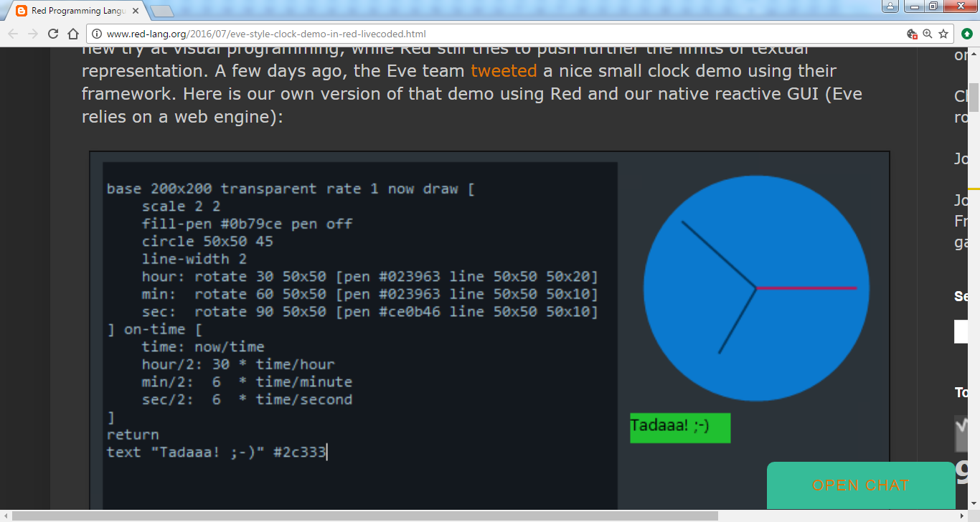The height and width of the screenshot is (522, 980).
Task: View site information icon in address bar
Action: click(x=97, y=34)
